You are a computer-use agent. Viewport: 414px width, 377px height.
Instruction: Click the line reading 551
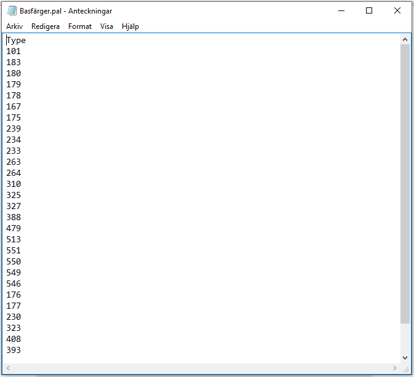(x=13, y=250)
